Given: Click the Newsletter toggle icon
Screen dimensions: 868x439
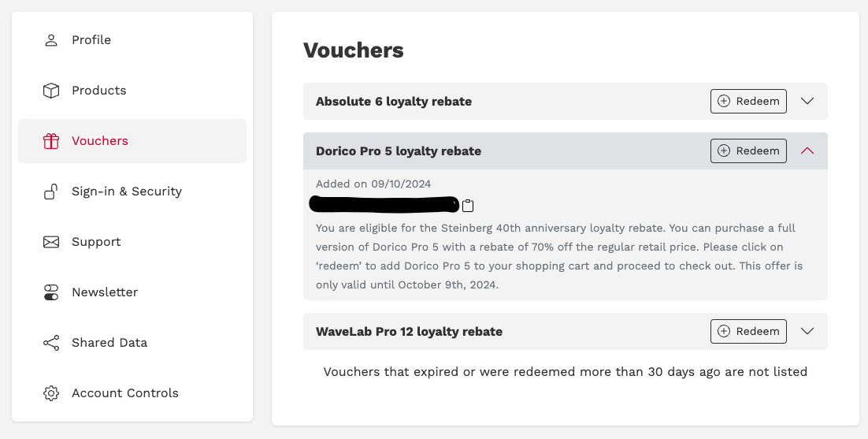Looking at the screenshot, I should (x=51, y=292).
